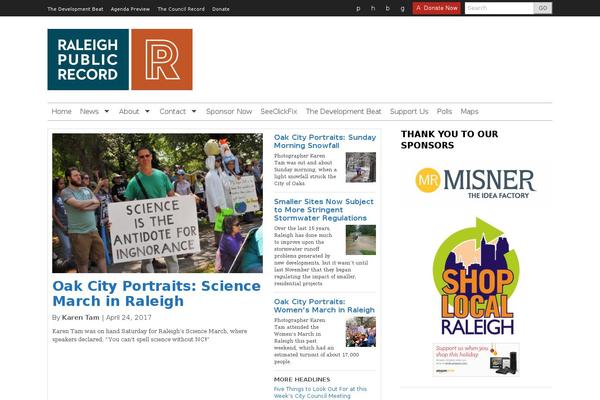Image resolution: width=600 pixels, height=400 pixels.
Task: Click the GO search button
Action: [543, 8]
